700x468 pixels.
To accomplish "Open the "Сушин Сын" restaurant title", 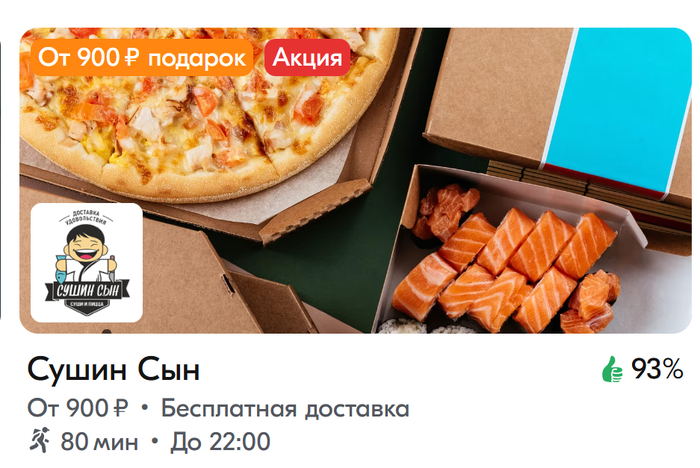I will pyautogui.click(x=113, y=370).
